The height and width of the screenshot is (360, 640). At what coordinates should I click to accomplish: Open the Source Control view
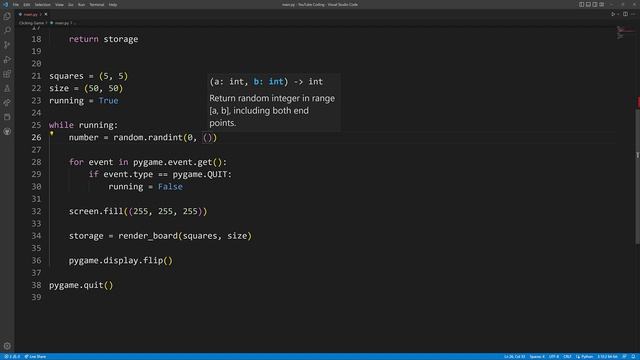coord(7,45)
